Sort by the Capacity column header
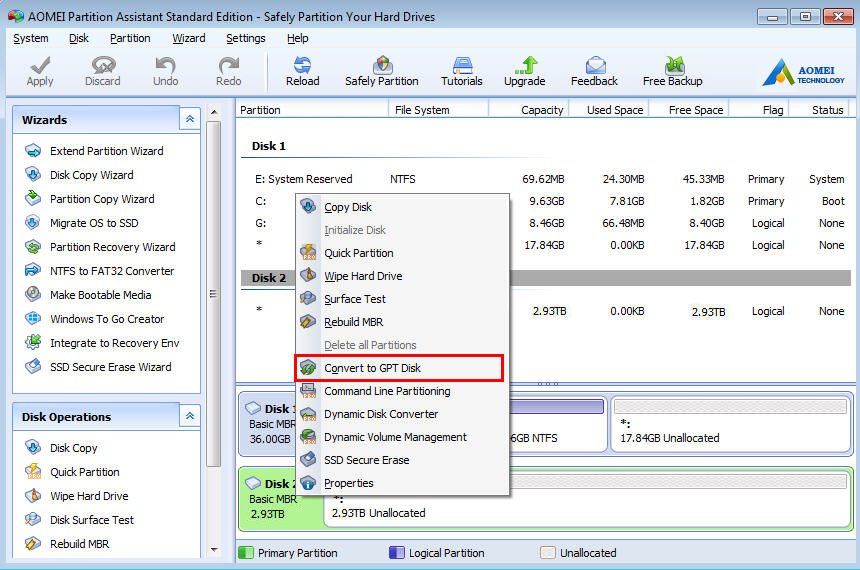 (x=529, y=110)
